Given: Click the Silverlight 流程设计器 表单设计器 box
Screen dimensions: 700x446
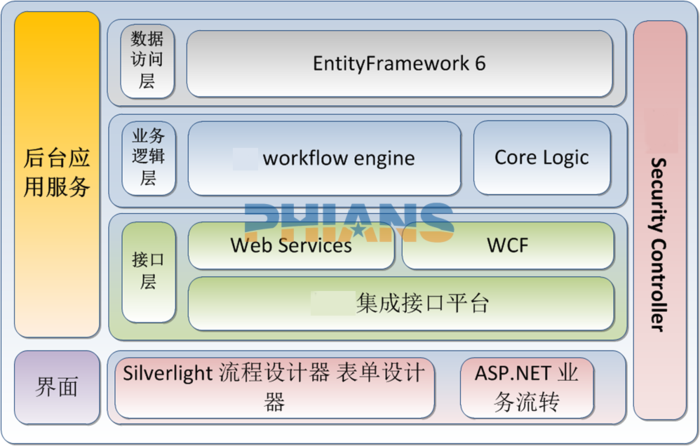Looking at the screenshot, I should pyautogui.click(x=275, y=388).
